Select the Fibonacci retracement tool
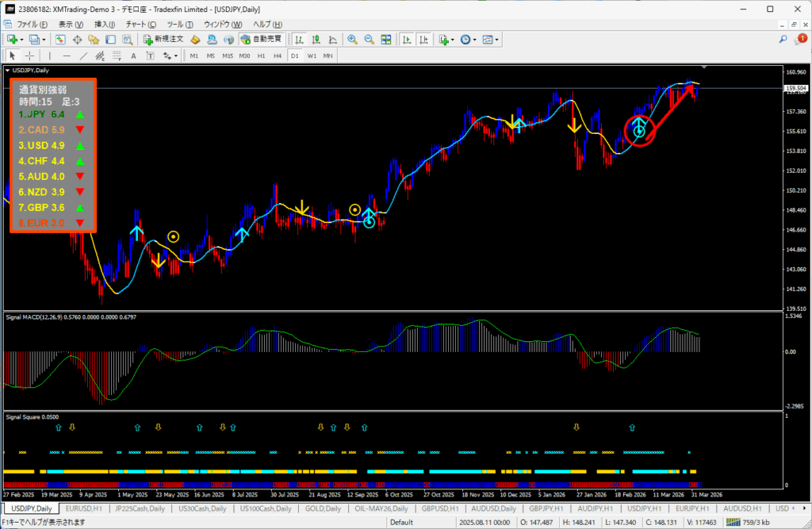 [x=116, y=56]
